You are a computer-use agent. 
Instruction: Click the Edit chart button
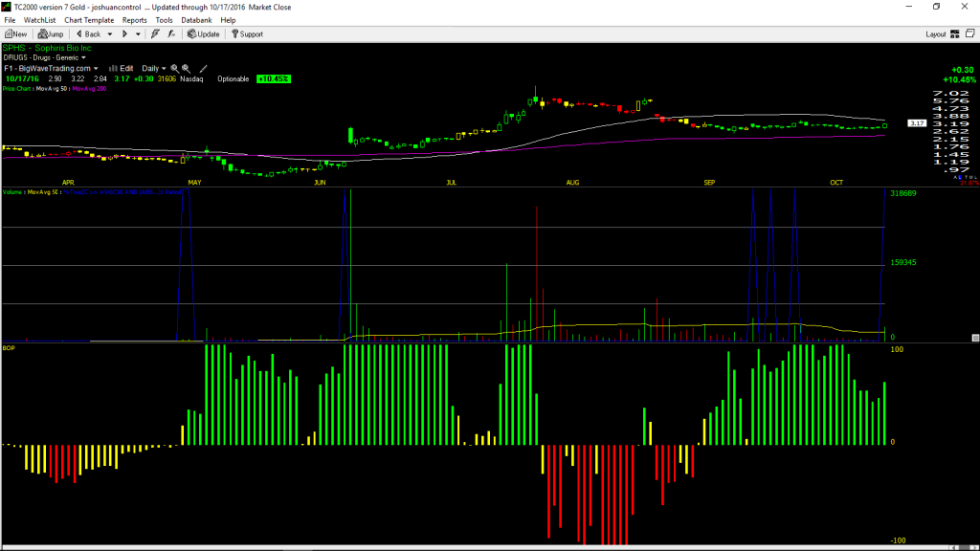[122, 69]
